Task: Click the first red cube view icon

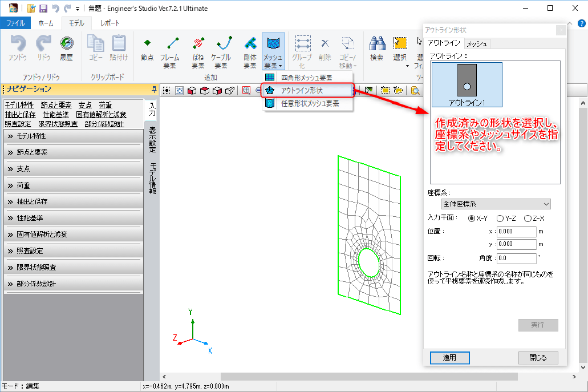Action: [x=192, y=90]
